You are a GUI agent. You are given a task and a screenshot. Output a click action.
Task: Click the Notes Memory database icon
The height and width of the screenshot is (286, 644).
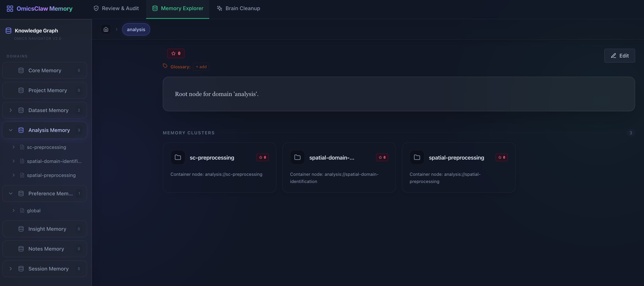click(x=21, y=249)
